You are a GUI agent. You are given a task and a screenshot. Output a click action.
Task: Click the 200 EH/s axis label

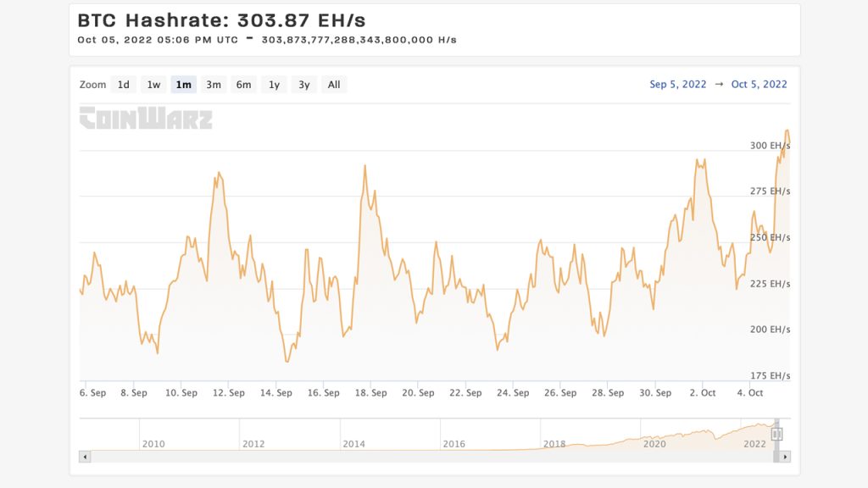tap(770, 330)
